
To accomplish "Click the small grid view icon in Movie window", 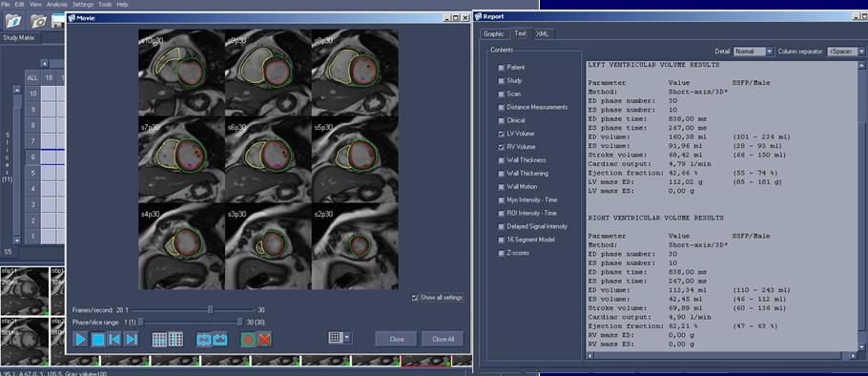I will point(335,337).
